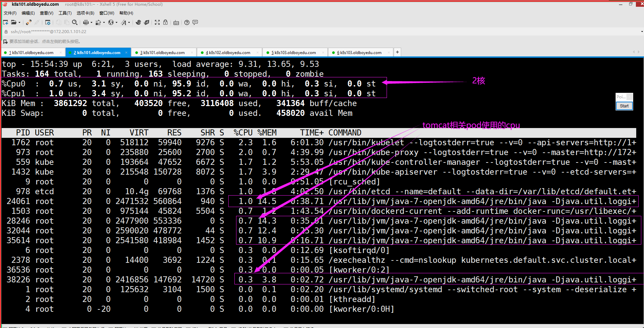Add a new tab with plus button
This screenshot has height=328, width=644.
click(397, 52)
